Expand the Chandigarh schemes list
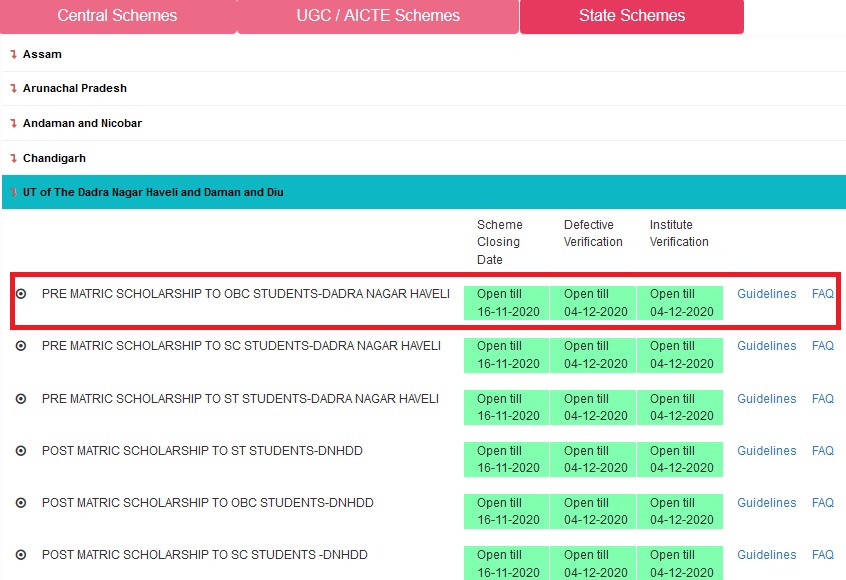The width and height of the screenshot is (846, 580). tap(54, 158)
